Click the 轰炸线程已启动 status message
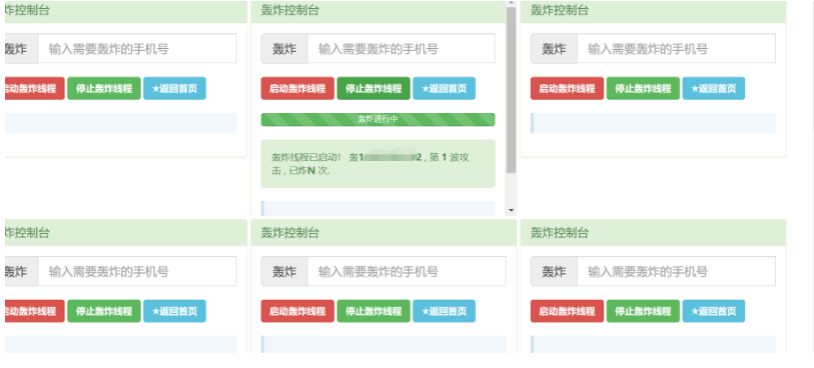 (x=378, y=163)
